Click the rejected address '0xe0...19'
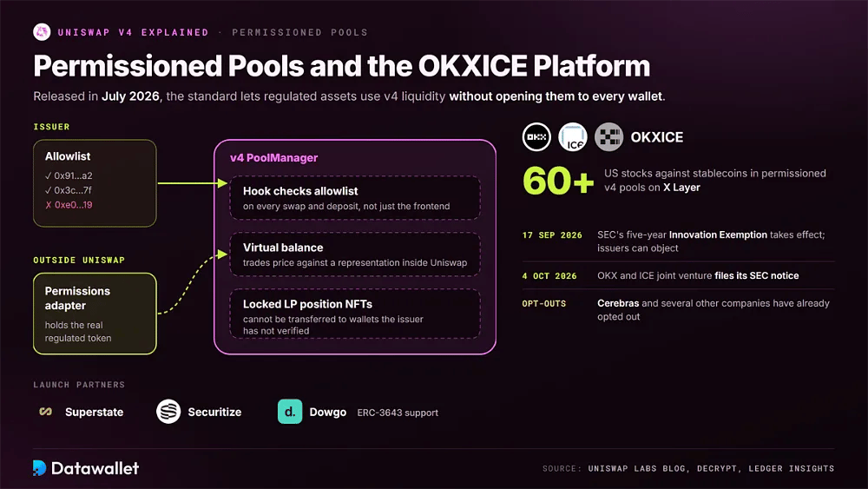Viewport: 868px width, 489px height. [73, 204]
